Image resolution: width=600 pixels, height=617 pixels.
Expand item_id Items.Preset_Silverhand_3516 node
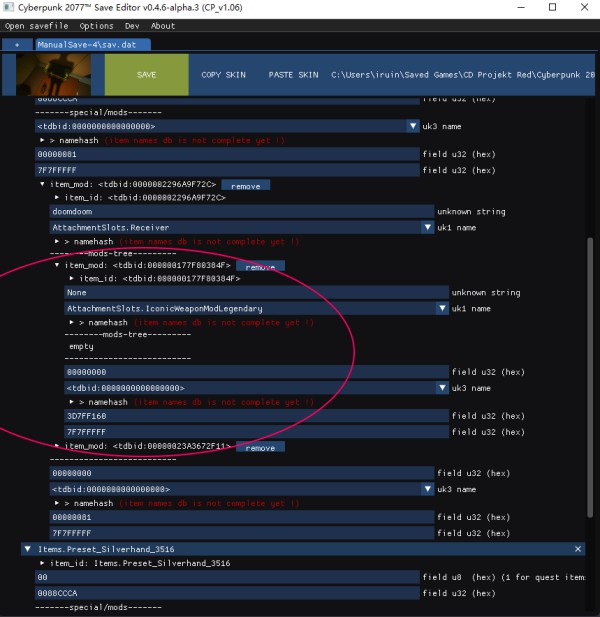43,564
